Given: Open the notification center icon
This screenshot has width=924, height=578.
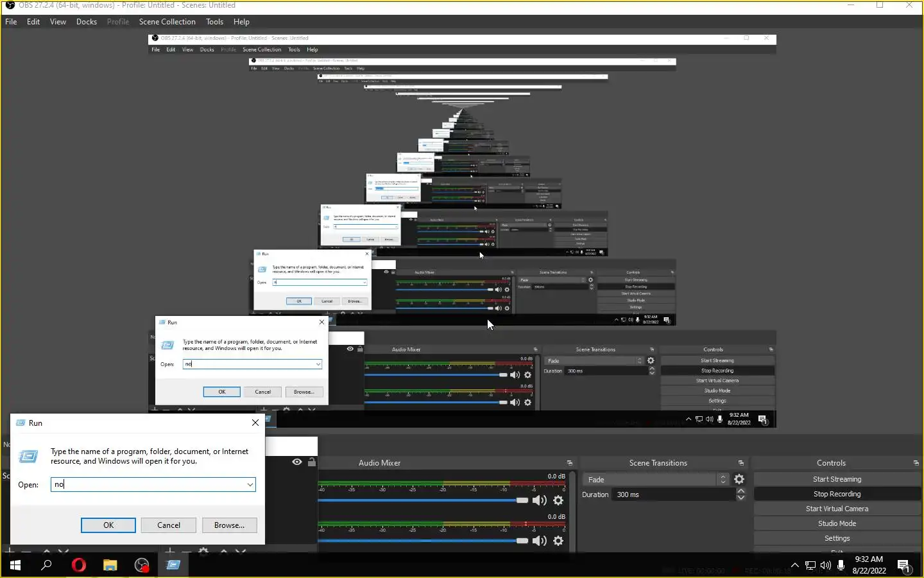Looking at the screenshot, I should coord(904,566).
